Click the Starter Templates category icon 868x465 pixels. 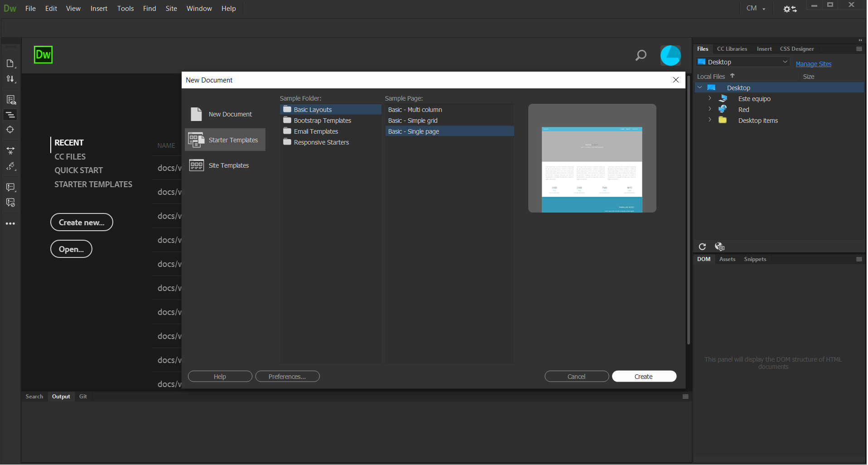tap(196, 140)
